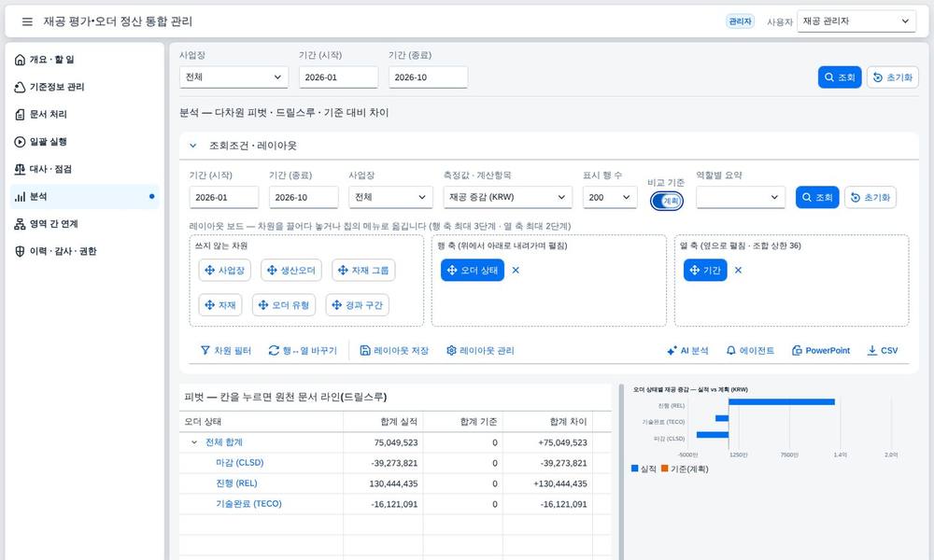Select 분석 sidebar item
Screen dimensions: 934x560
[x=85, y=196]
